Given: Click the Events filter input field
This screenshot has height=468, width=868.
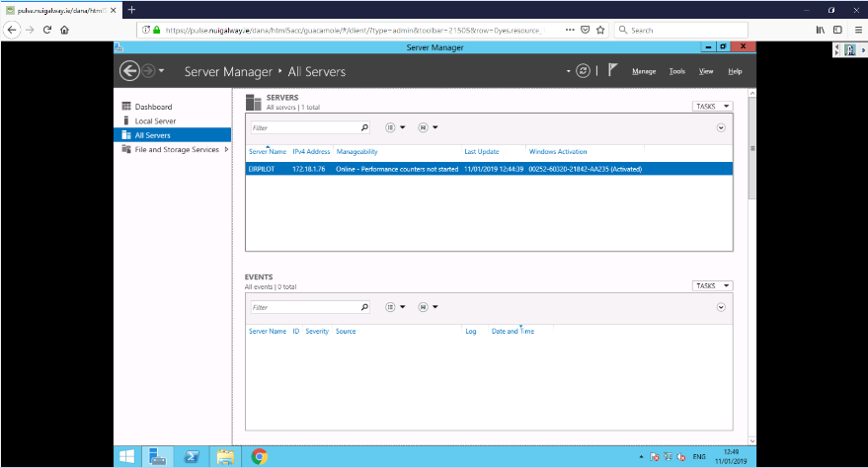Looking at the screenshot, I should tap(303, 307).
